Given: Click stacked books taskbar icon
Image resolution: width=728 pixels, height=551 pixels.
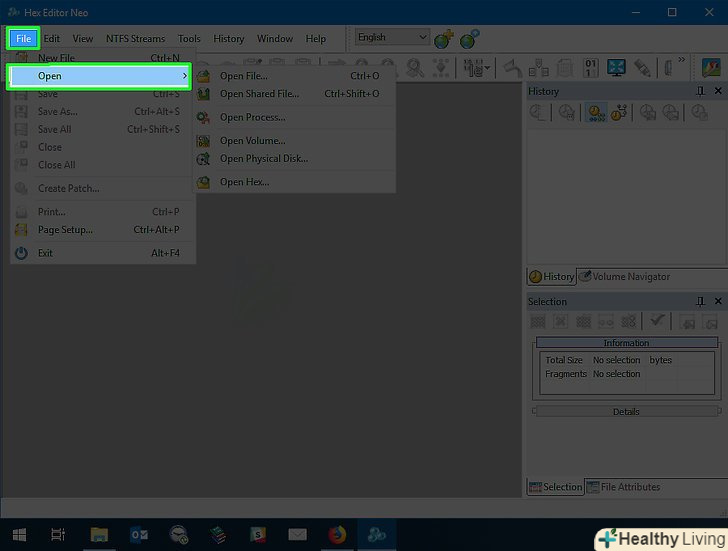Looking at the screenshot, I should [x=218, y=535].
